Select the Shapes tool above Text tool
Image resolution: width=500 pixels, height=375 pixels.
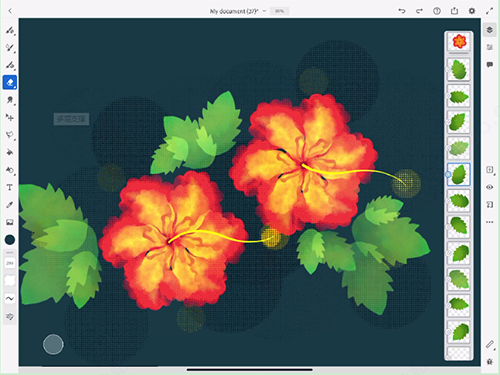click(10, 170)
